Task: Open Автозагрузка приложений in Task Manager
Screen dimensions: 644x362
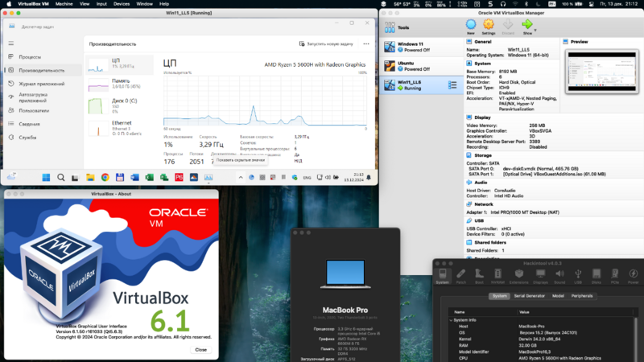Action: [x=43, y=97]
